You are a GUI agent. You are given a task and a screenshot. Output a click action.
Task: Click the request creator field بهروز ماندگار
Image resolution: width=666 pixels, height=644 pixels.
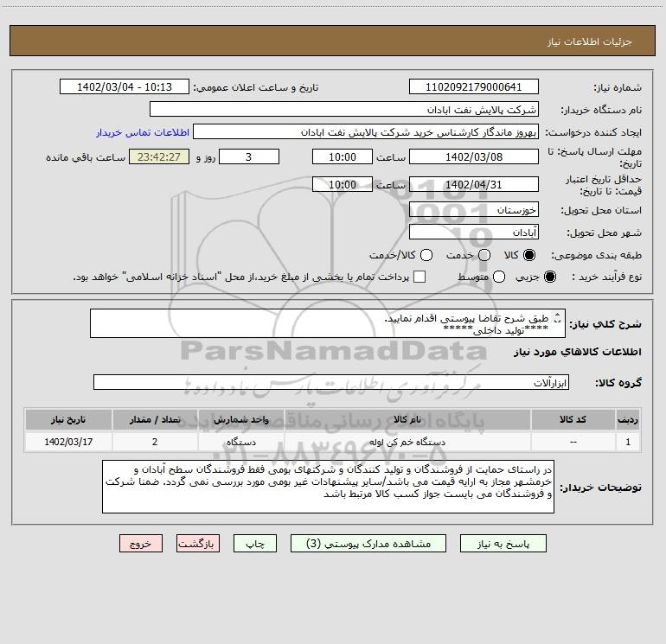366,132
